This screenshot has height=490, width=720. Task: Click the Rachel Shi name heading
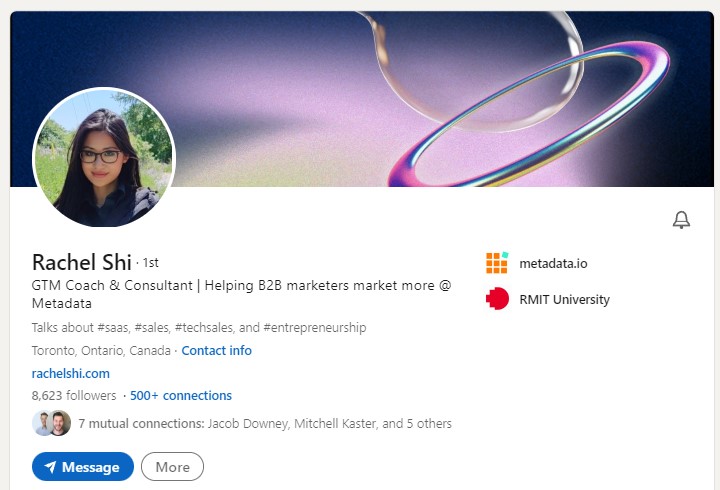[82, 262]
